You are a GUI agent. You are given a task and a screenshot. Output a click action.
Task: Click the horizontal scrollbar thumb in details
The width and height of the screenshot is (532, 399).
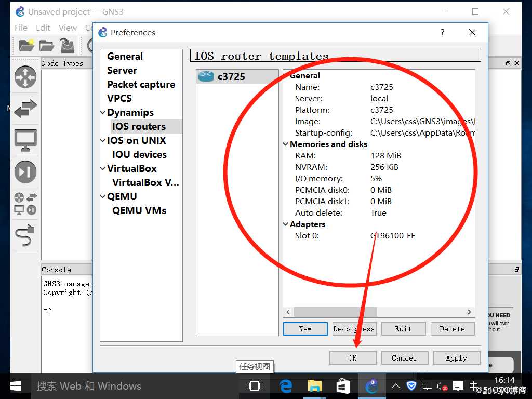(x=336, y=312)
